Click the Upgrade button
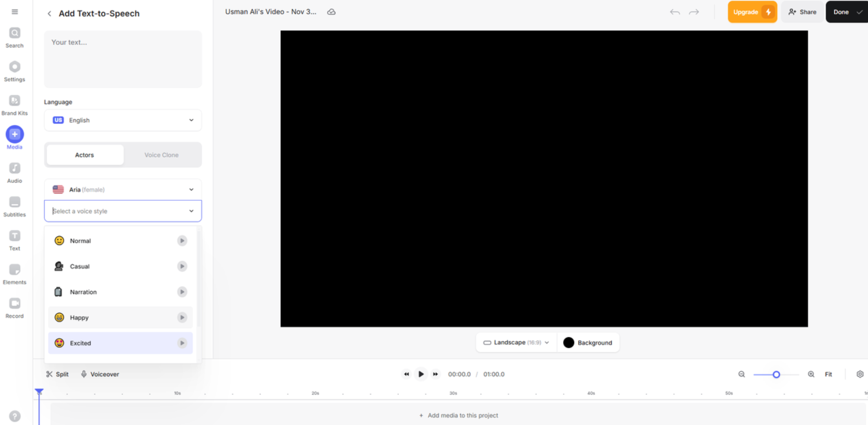This screenshot has width=868, height=425. [x=752, y=12]
